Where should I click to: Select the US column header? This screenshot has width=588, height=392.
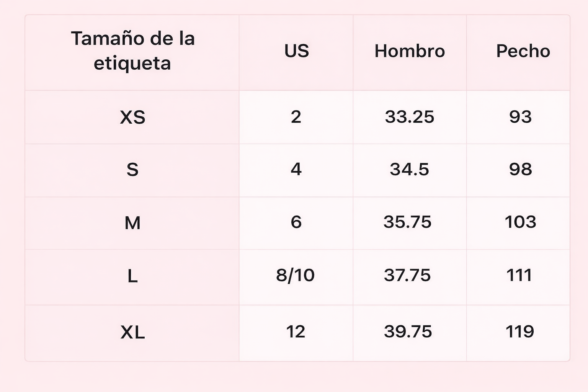[x=296, y=51]
